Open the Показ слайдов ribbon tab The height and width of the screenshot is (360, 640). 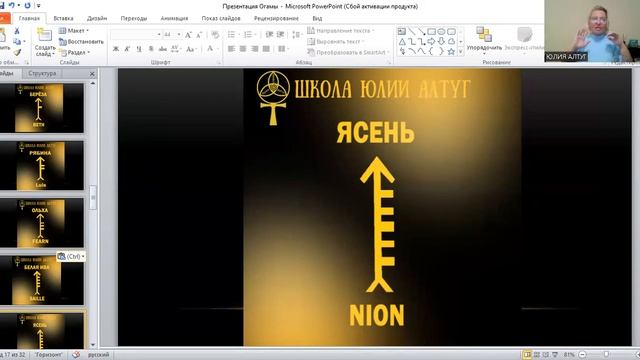coord(221,18)
